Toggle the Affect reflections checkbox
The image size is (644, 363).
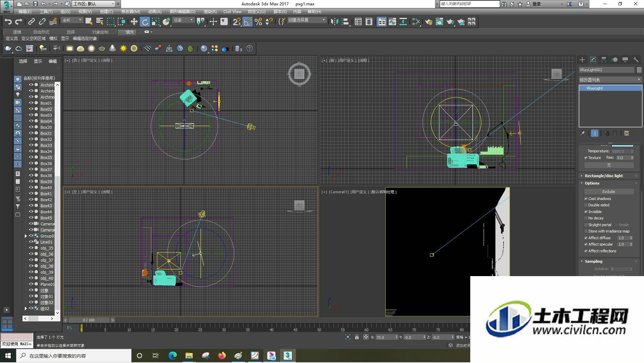click(x=586, y=251)
